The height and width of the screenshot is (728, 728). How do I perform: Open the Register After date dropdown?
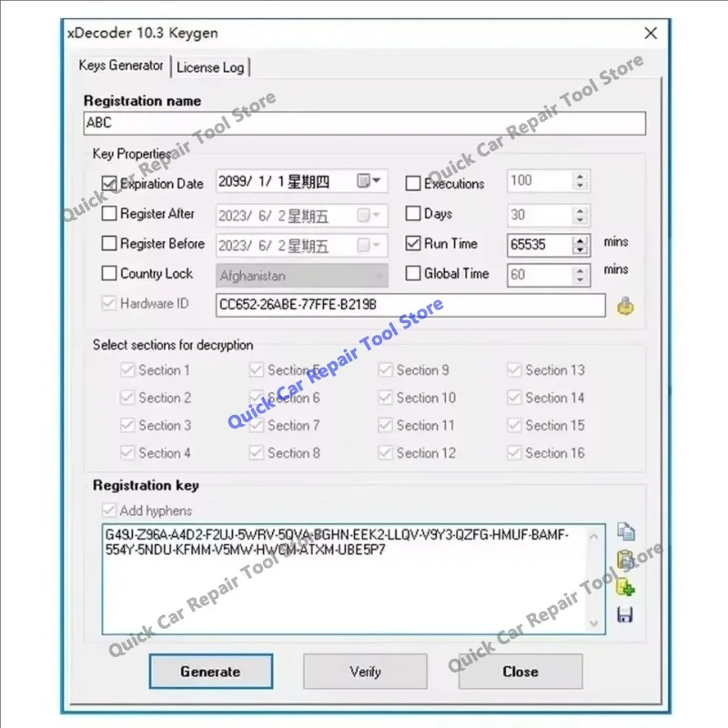click(x=377, y=215)
